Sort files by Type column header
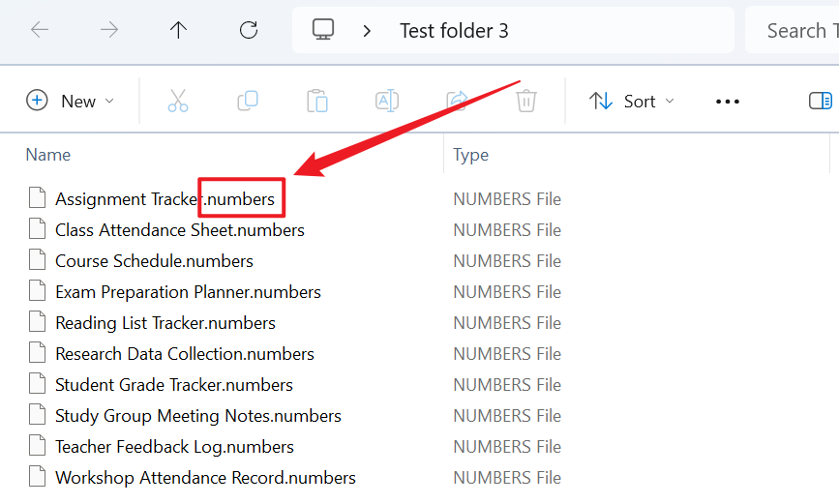 pyautogui.click(x=471, y=155)
